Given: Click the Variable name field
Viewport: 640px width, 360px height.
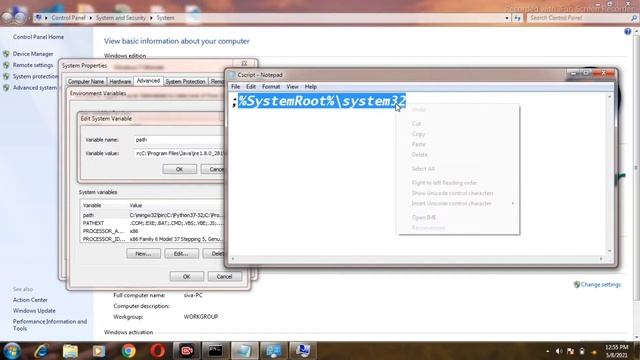Looking at the screenshot, I should [179, 140].
